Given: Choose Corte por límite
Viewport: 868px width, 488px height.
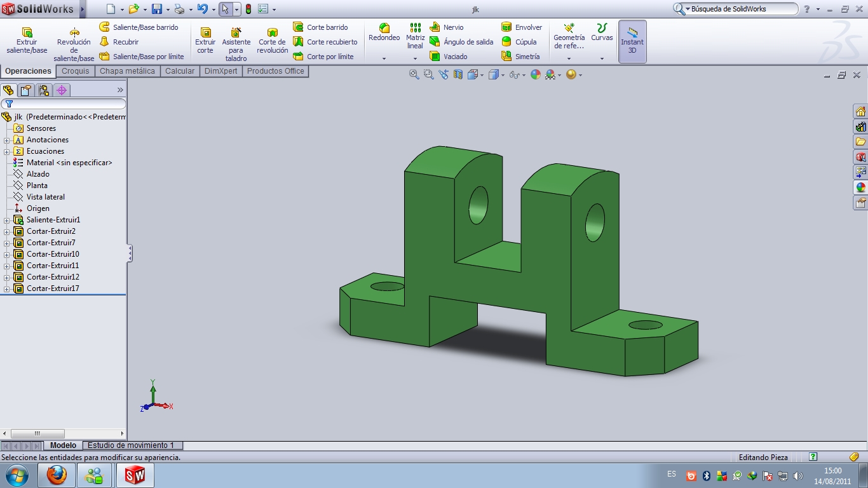Looking at the screenshot, I should (x=323, y=57).
